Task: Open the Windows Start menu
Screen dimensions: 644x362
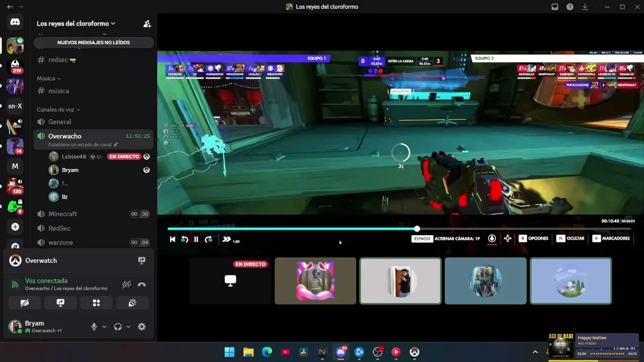Action: coord(229,352)
